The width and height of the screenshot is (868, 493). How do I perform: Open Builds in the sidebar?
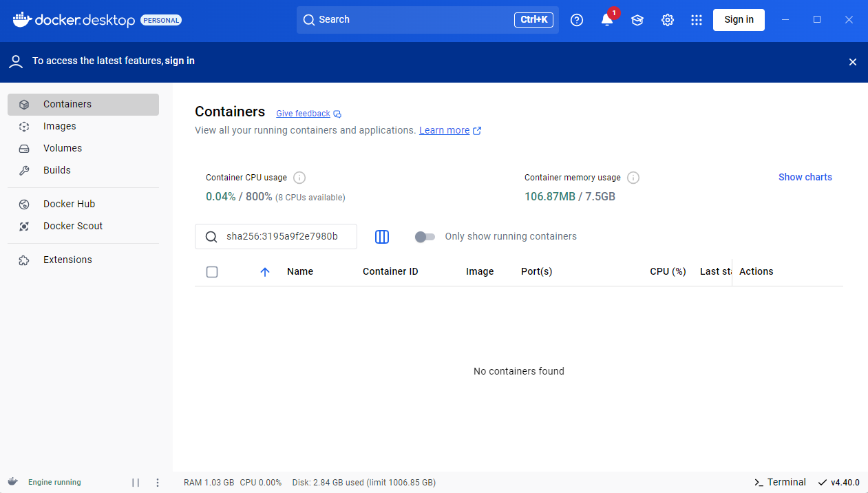click(83, 171)
